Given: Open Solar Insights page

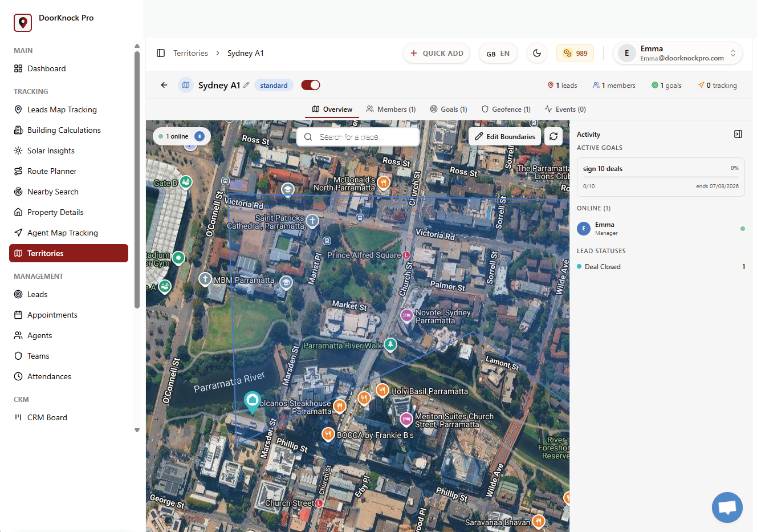Looking at the screenshot, I should [x=68, y=151].
